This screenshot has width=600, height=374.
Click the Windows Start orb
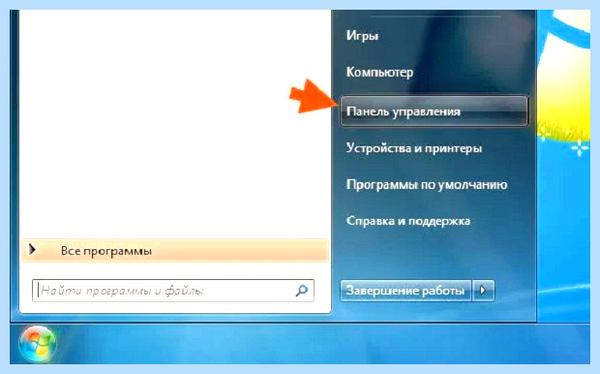click(x=37, y=344)
